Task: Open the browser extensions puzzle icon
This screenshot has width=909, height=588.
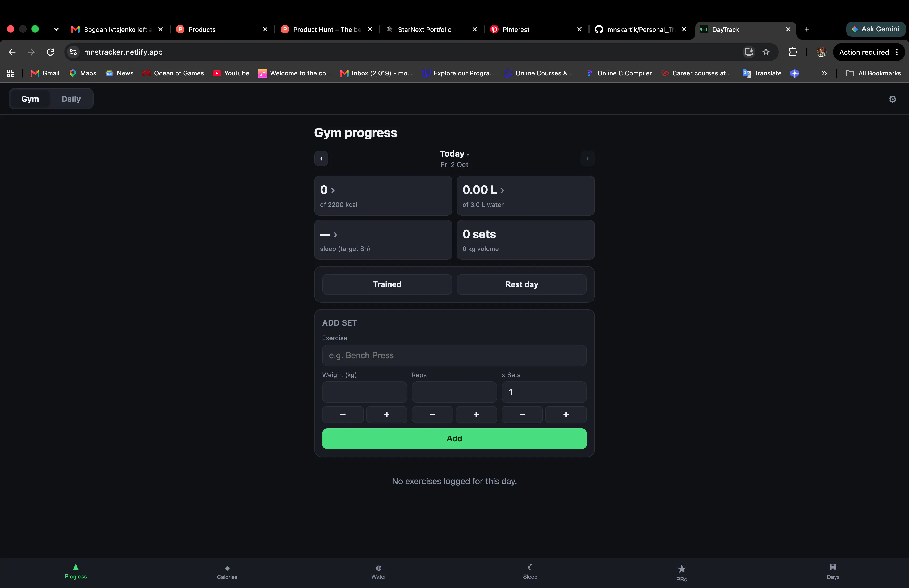Action: 793,52
